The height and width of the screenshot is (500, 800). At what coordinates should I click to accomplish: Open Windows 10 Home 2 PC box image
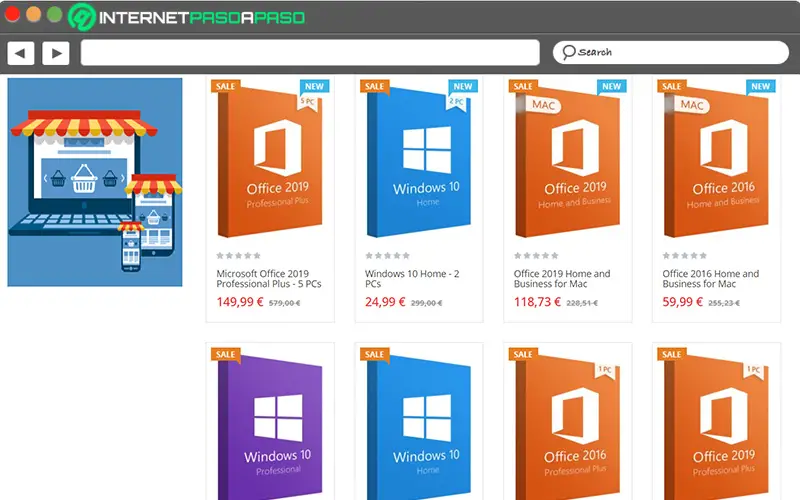(419, 162)
